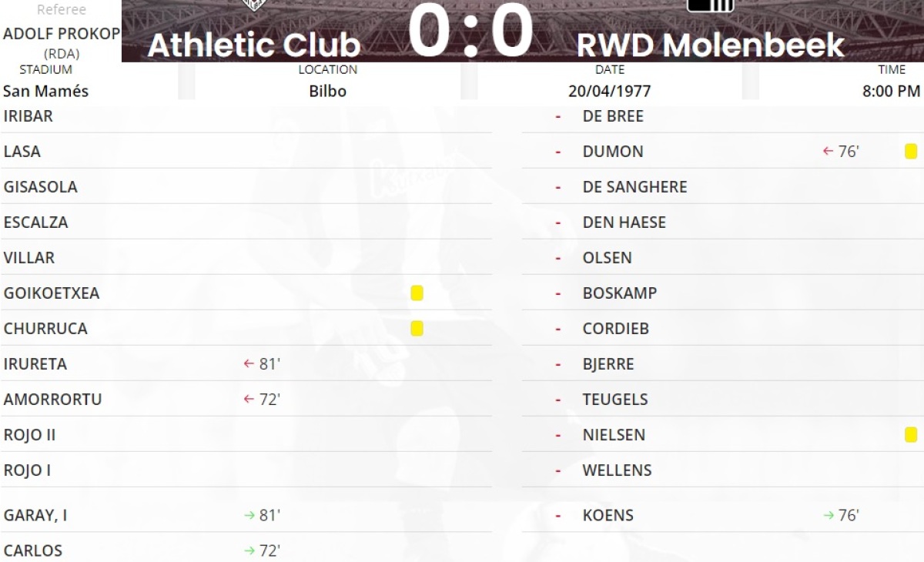Viewport: 924px width, 562px height.
Task: Click Dumon's red substitution-off arrow
Action: tap(829, 152)
